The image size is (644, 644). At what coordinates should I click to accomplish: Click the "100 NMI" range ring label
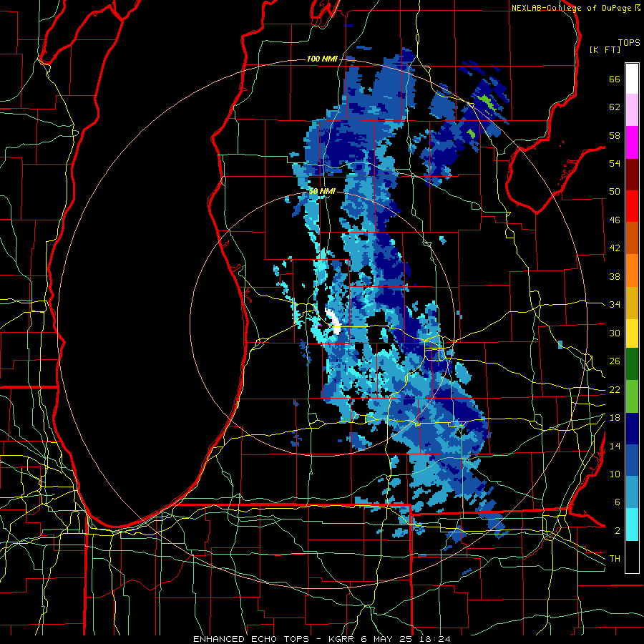(322, 59)
